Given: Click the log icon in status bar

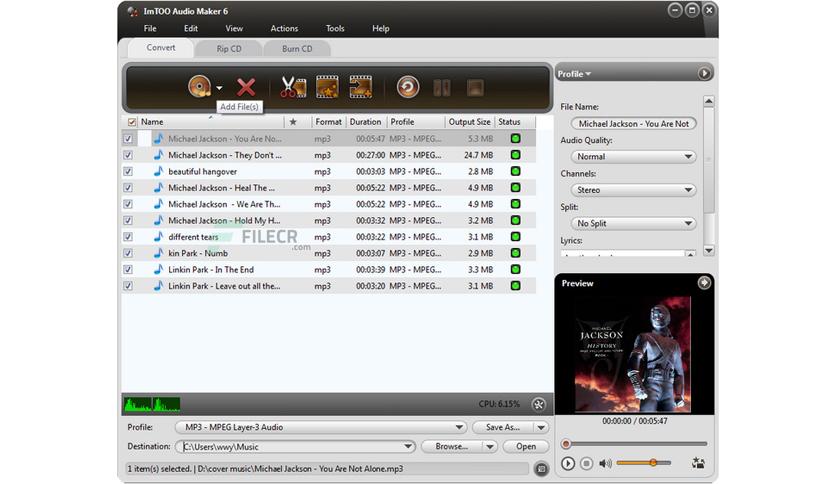Looking at the screenshot, I should pos(541,469).
